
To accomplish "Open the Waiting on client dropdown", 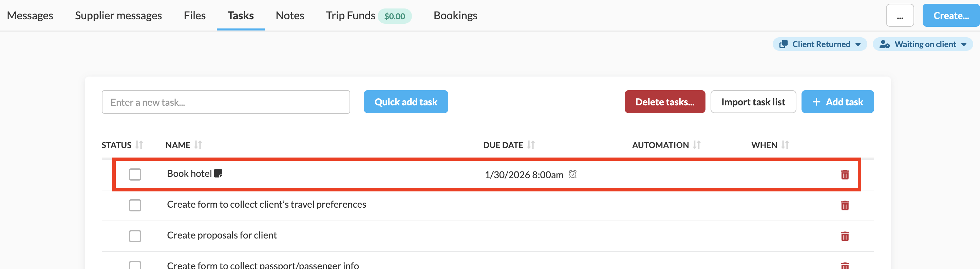I will click(x=923, y=44).
